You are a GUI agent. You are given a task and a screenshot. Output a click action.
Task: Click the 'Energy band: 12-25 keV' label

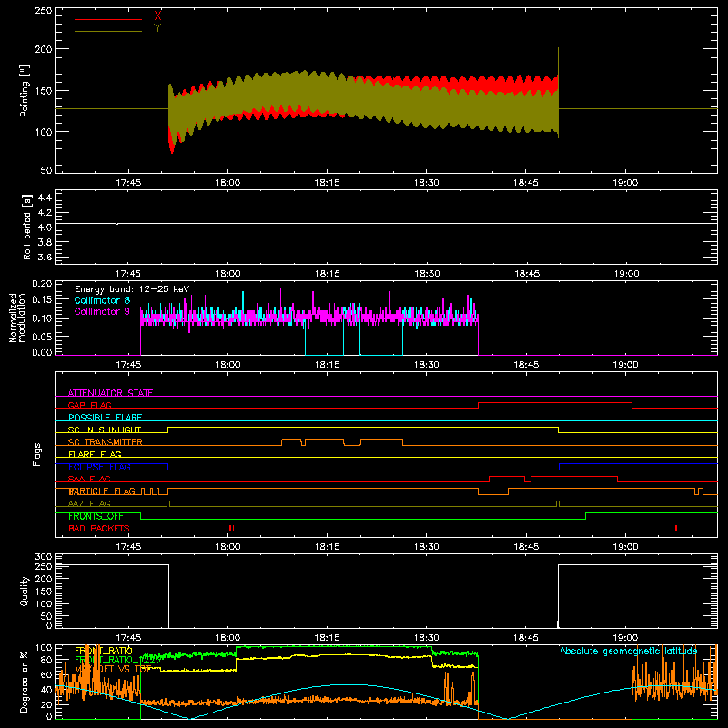[132, 289]
